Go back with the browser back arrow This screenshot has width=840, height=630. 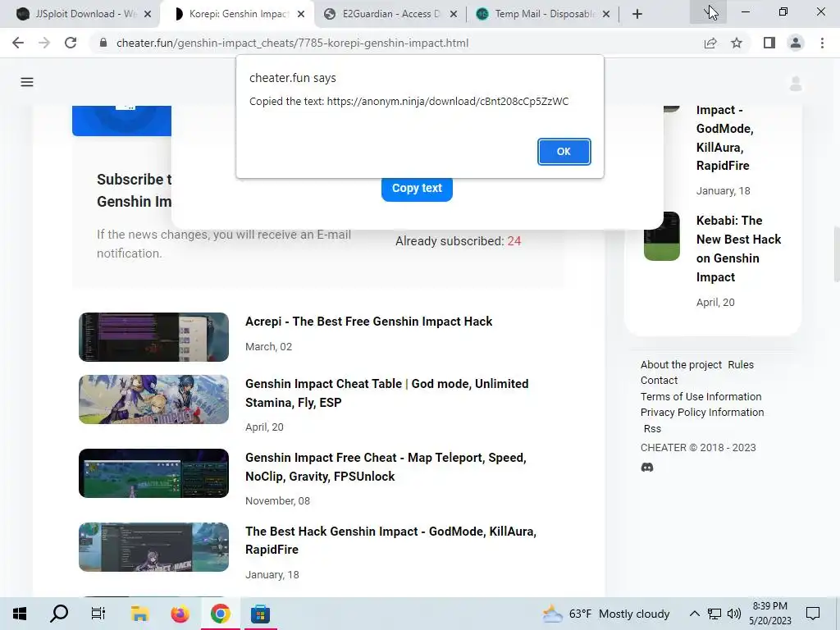[x=18, y=43]
